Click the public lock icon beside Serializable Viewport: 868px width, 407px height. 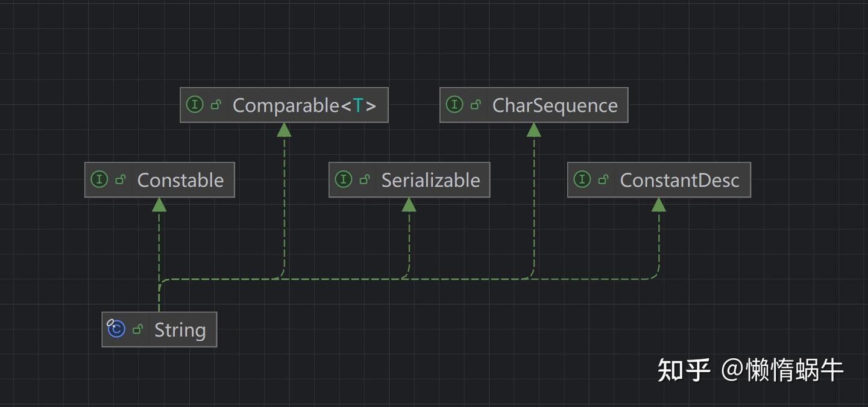365,180
